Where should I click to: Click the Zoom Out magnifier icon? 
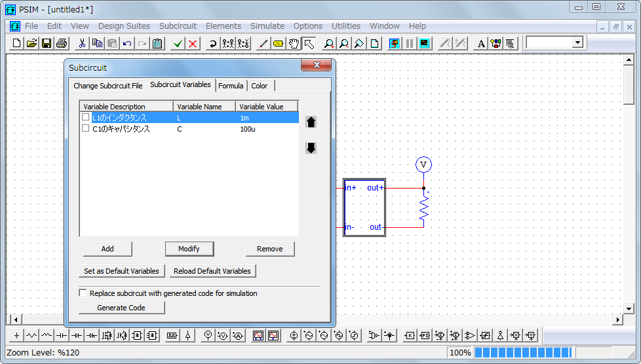pos(344,43)
